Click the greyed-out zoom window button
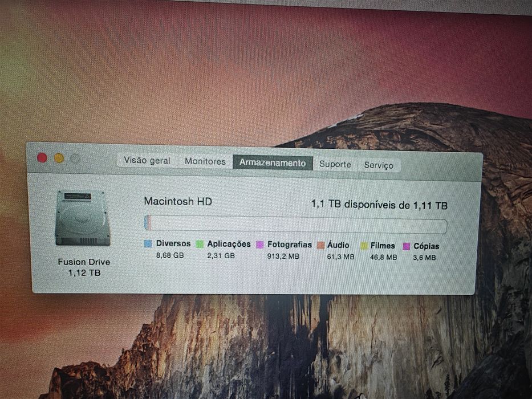This screenshot has height=399, width=532. pyautogui.click(x=75, y=158)
